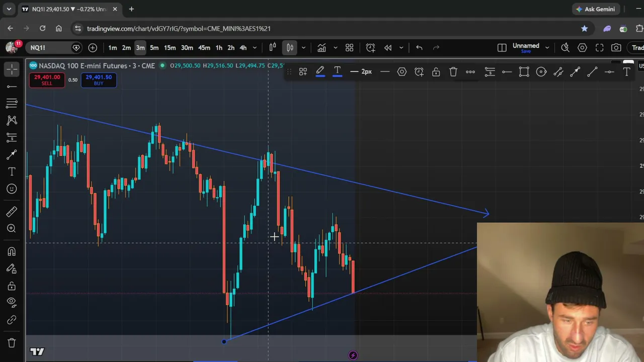Select the Zoom In tool
The image size is (644, 362).
(12, 229)
